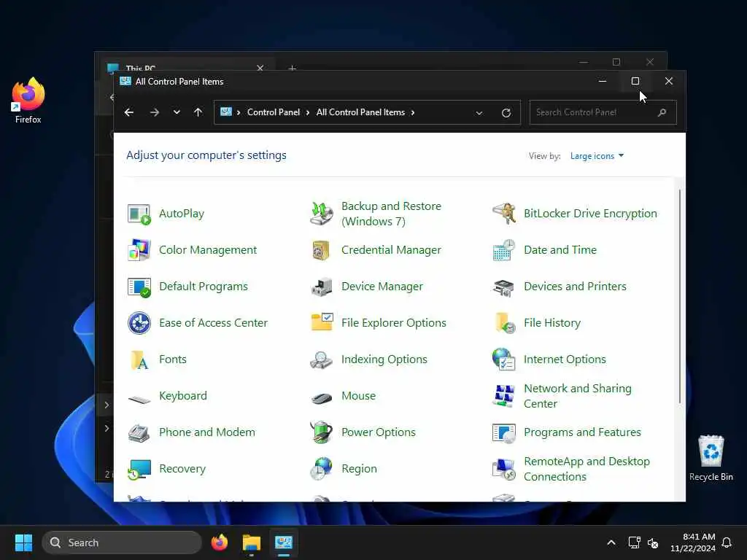Image resolution: width=747 pixels, height=560 pixels.
Task: Click the Control Panel vertical scrollbar
Action: tap(679, 296)
